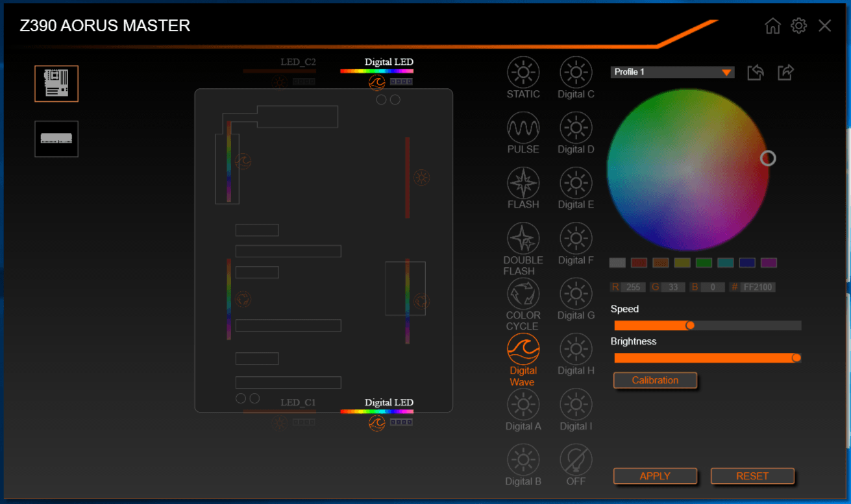Open the Profile 1 dropdown
The image size is (851, 504).
[672, 72]
